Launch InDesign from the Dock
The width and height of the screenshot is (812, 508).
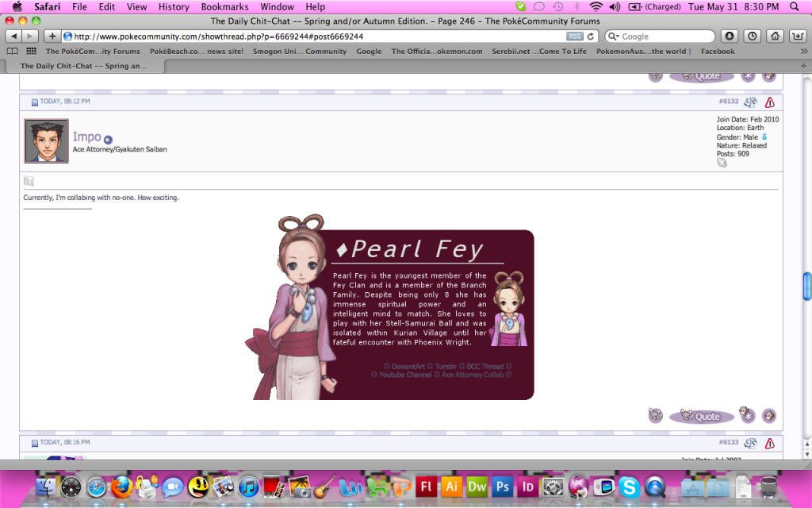527,487
